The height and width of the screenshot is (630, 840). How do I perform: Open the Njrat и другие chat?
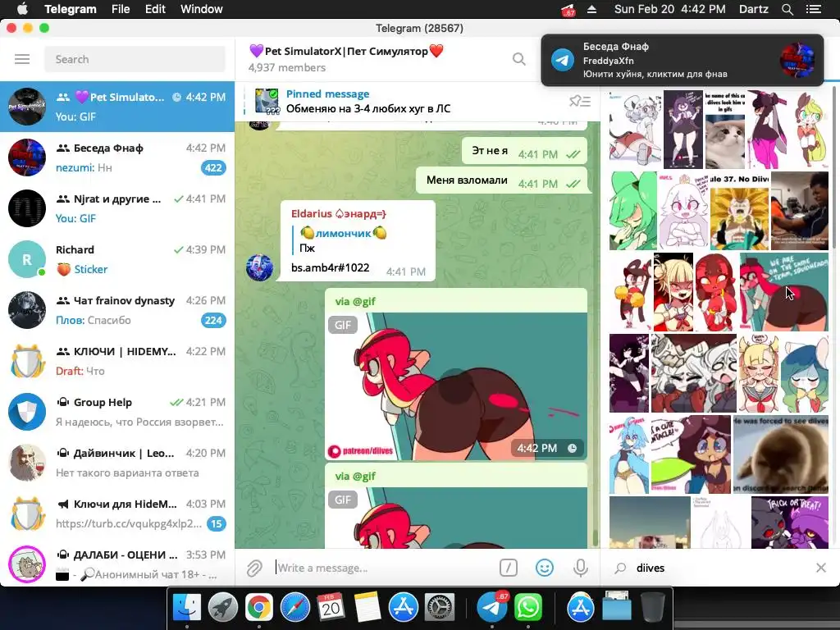coord(117,208)
